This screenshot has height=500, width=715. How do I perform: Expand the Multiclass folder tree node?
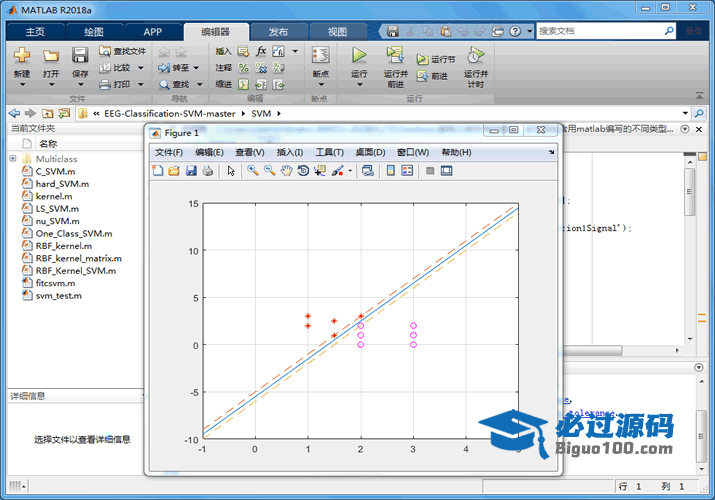[x=13, y=159]
